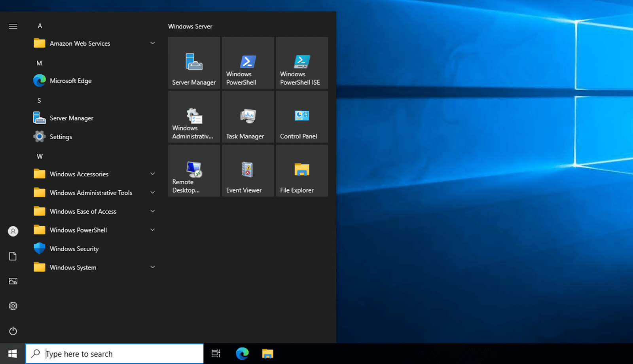Open Windows Security from the app list
The width and height of the screenshot is (633, 364).
point(95,248)
